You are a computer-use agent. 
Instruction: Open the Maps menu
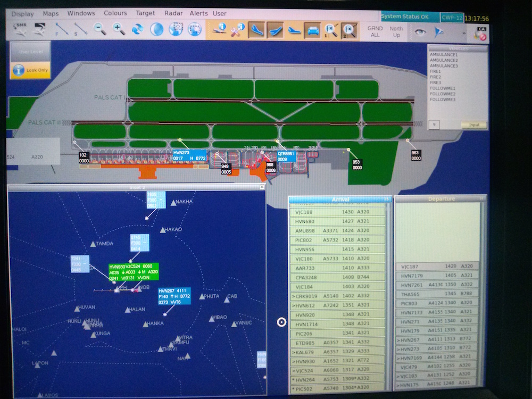coord(51,13)
